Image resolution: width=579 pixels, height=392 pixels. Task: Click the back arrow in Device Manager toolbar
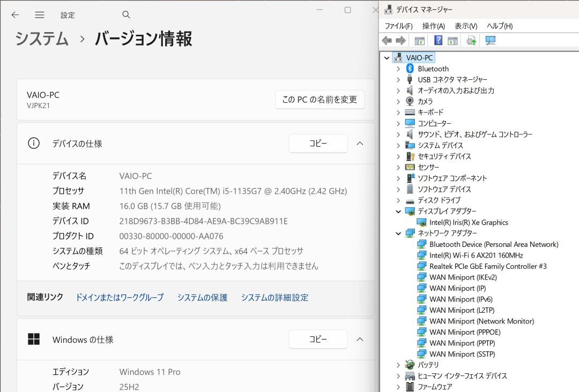[x=387, y=40]
